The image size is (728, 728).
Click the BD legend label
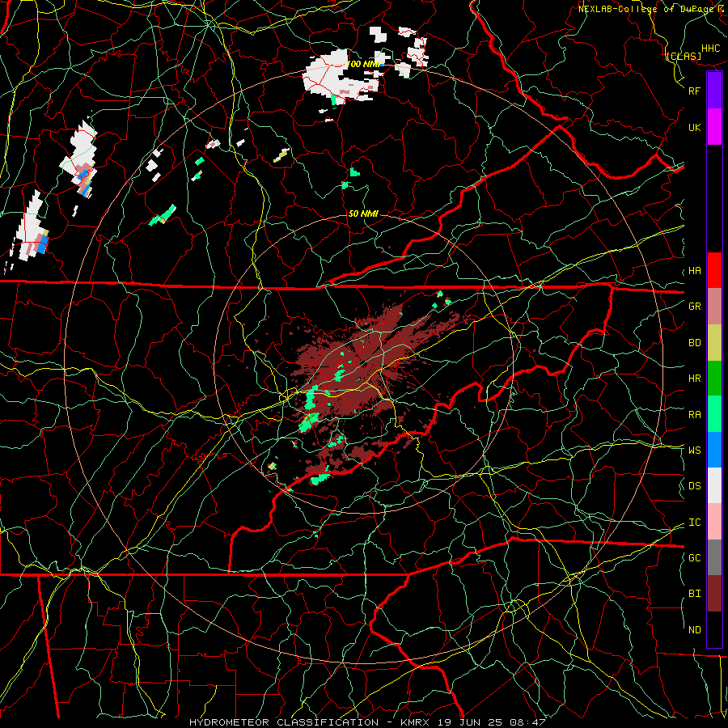tap(695, 343)
